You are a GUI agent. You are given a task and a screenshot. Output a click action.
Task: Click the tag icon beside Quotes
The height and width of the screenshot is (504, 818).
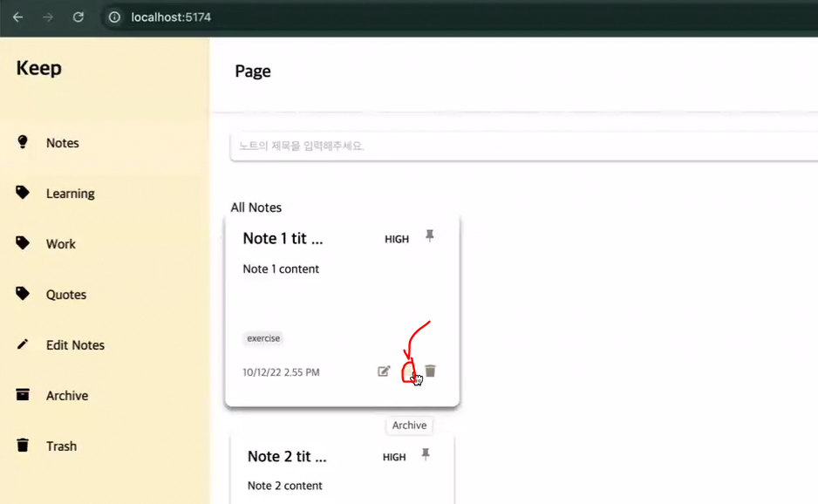[x=23, y=294]
